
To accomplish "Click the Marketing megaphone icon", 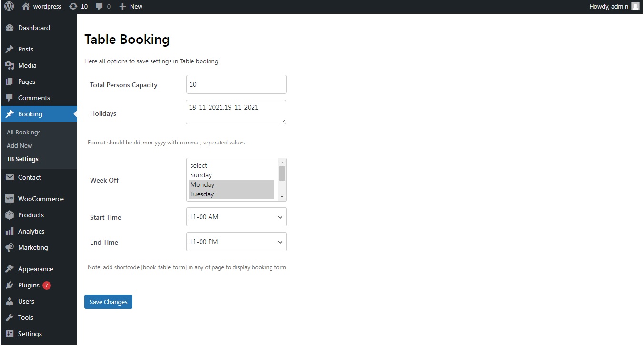I will 10,247.
